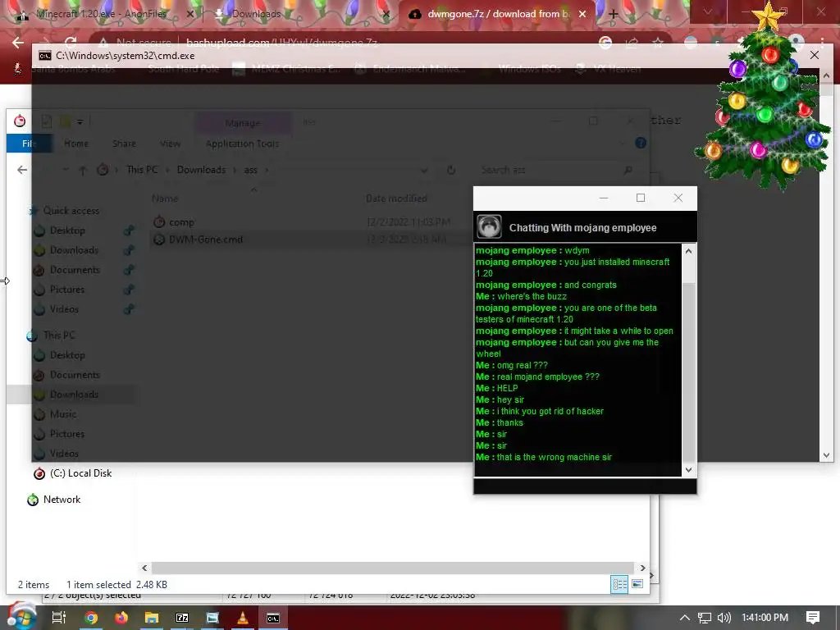Go back in the Chrome browser
840x630 pixels.
tap(18, 43)
